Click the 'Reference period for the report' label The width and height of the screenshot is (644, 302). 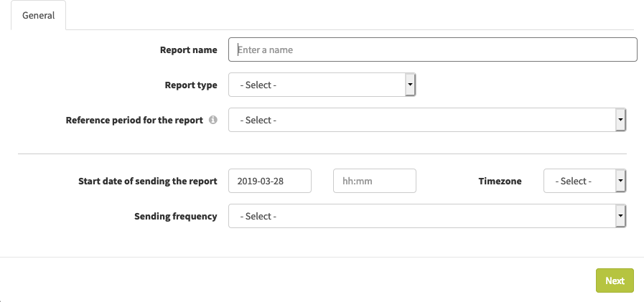click(134, 121)
